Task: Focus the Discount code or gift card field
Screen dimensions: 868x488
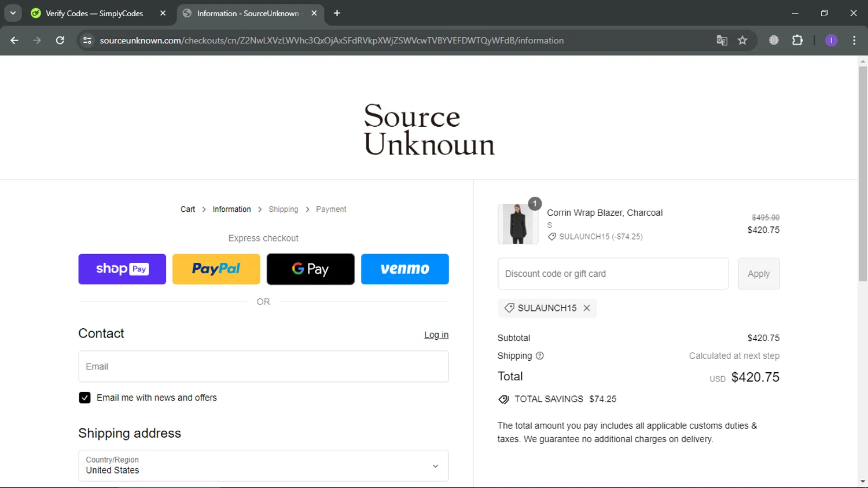Action: (x=613, y=274)
